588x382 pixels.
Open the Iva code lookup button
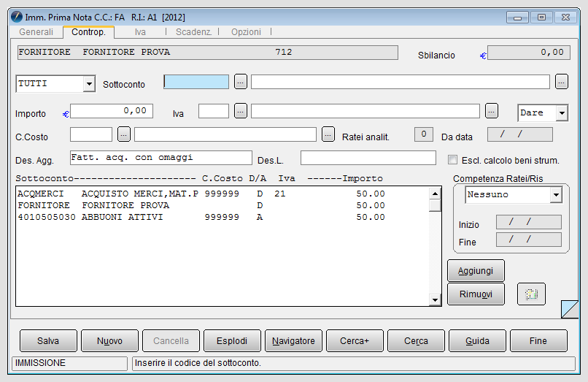coord(240,111)
